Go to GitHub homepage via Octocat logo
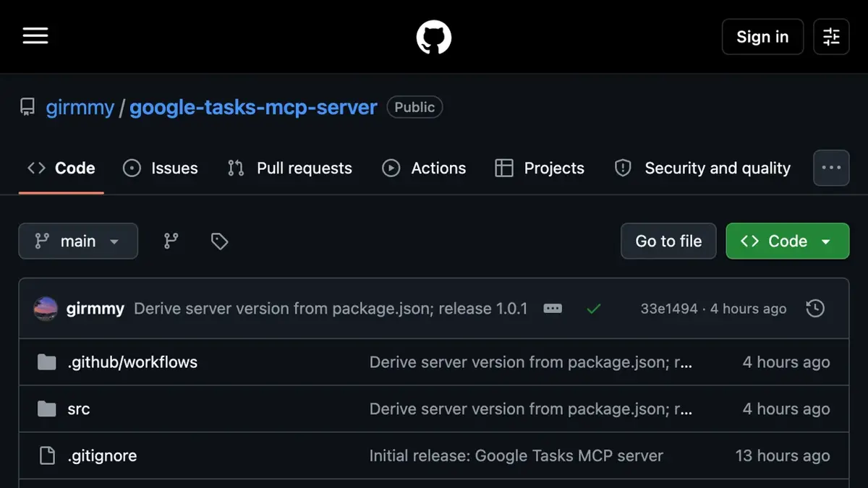Screen dimensions: 868x488 434,37
